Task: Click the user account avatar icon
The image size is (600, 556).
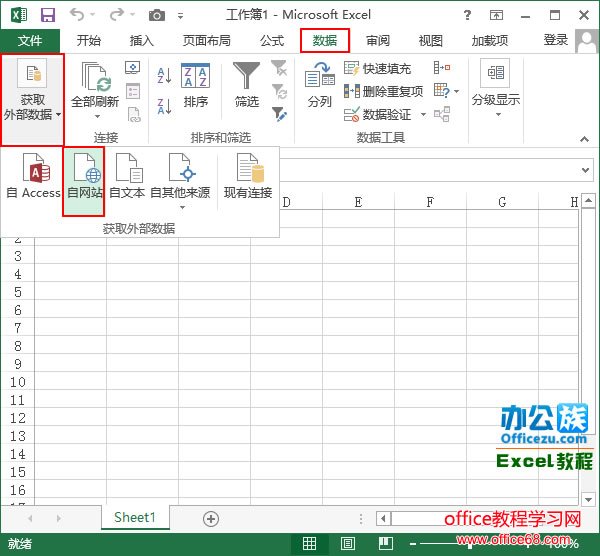Action: (587, 42)
